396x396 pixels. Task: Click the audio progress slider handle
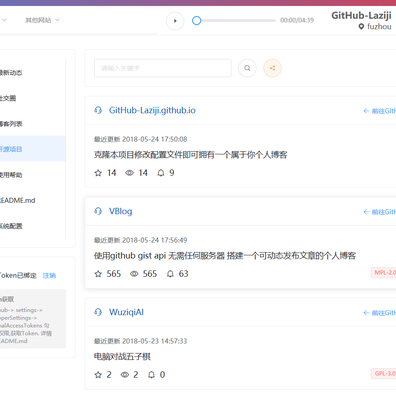197,21
